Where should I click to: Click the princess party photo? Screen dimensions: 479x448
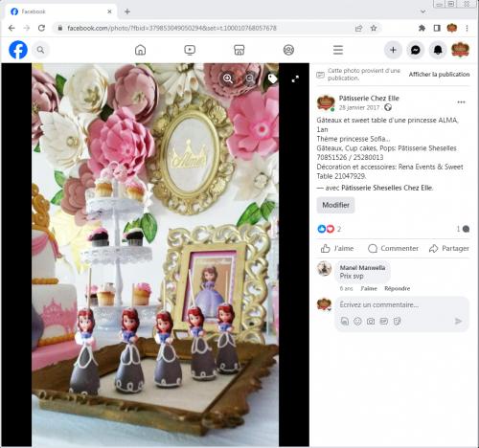click(x=155, y=255)
